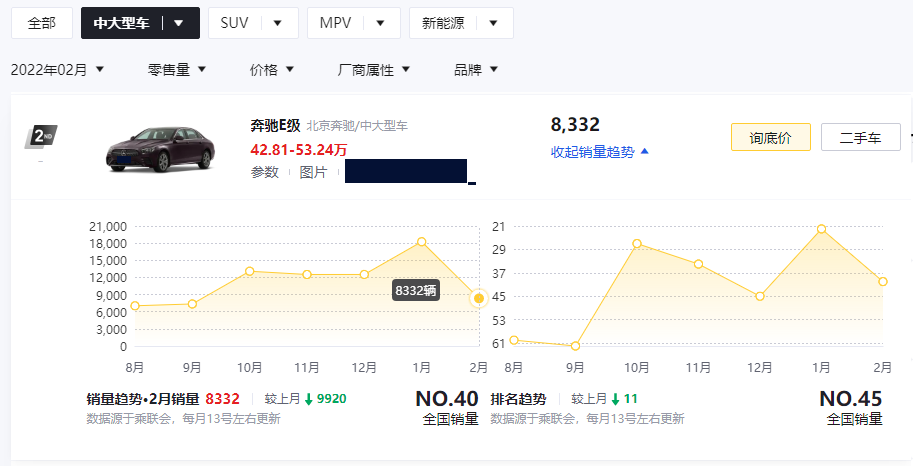Open the 厂商属性 filter dropdown
The image size is (913, 466).
374,70
